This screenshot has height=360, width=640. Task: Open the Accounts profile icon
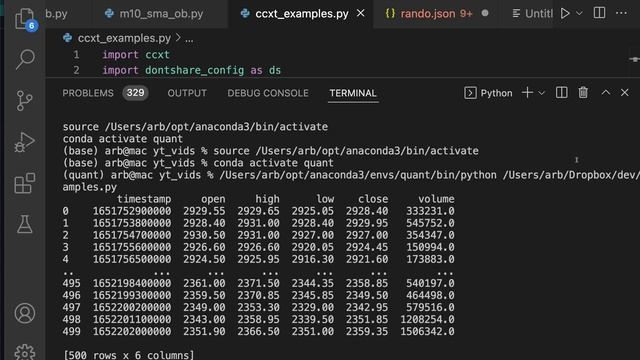pyautogui.click(x=24, y=313)
